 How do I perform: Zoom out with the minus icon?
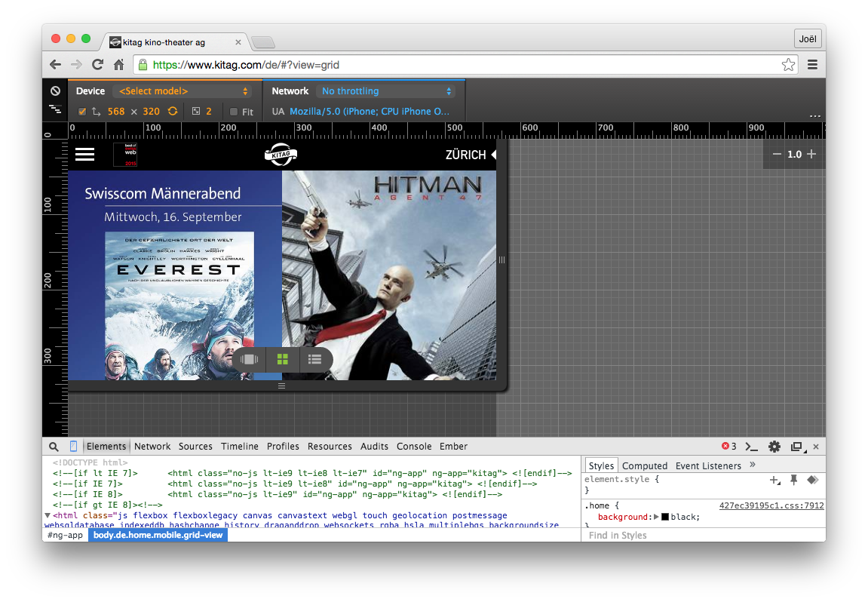778,154
